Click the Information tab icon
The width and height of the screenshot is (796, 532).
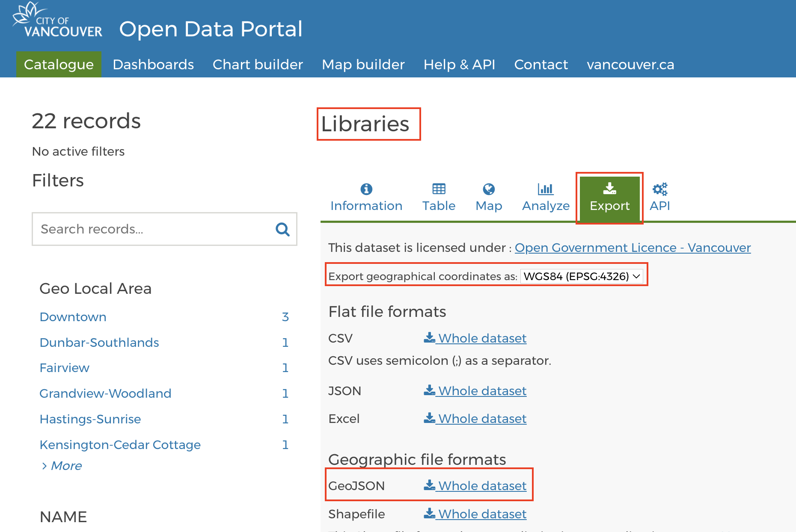(366, 189)
